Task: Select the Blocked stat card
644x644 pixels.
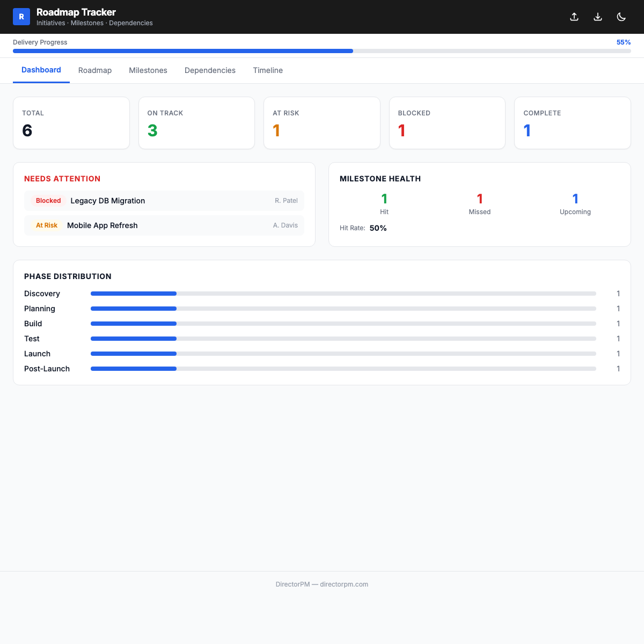Action: click(x=447, y=123)
